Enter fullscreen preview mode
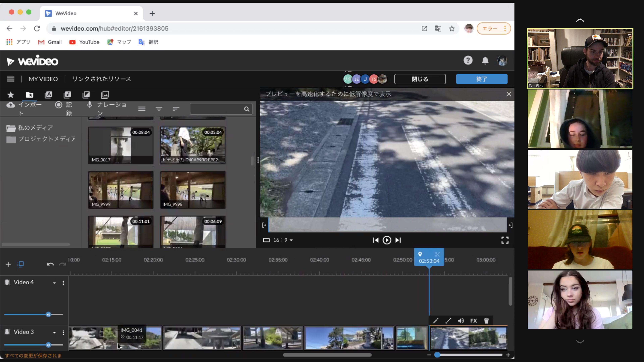The image size is (644, 362). point(505,240)
